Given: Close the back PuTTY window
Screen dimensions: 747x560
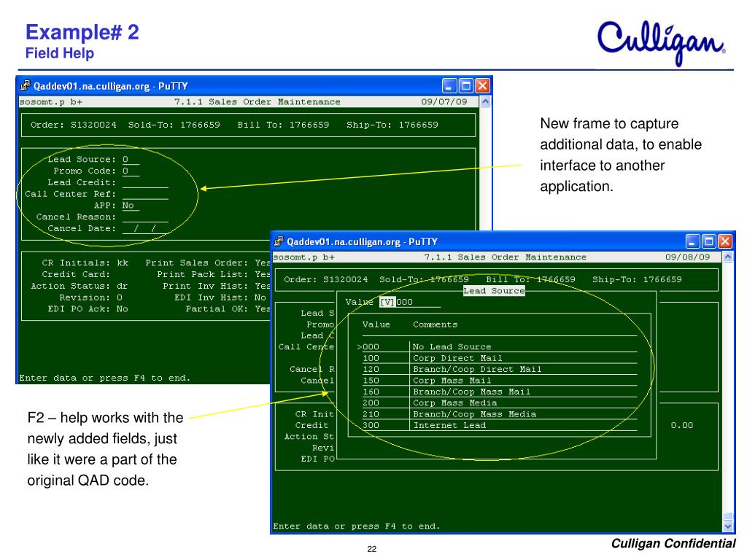Looking at the screenshot, I should (x=482, y=86).
